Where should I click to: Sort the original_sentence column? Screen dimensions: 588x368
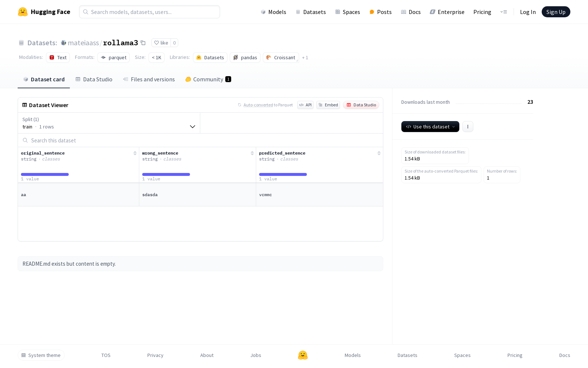[135, 153]
